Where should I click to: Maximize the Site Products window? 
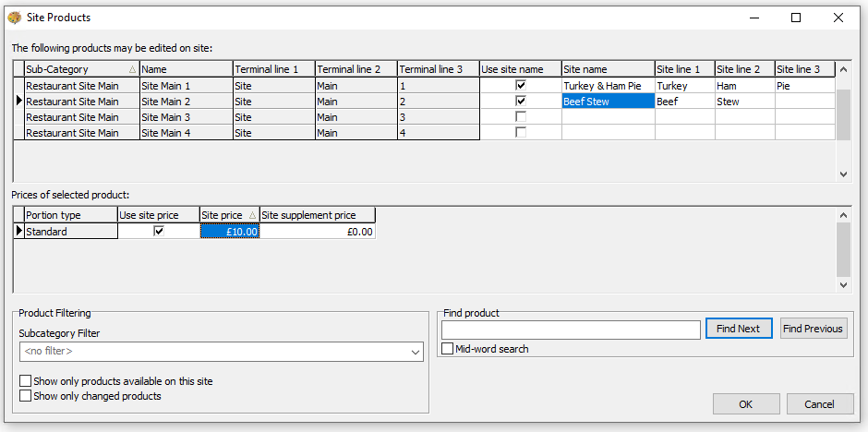(x=796, y=18)
